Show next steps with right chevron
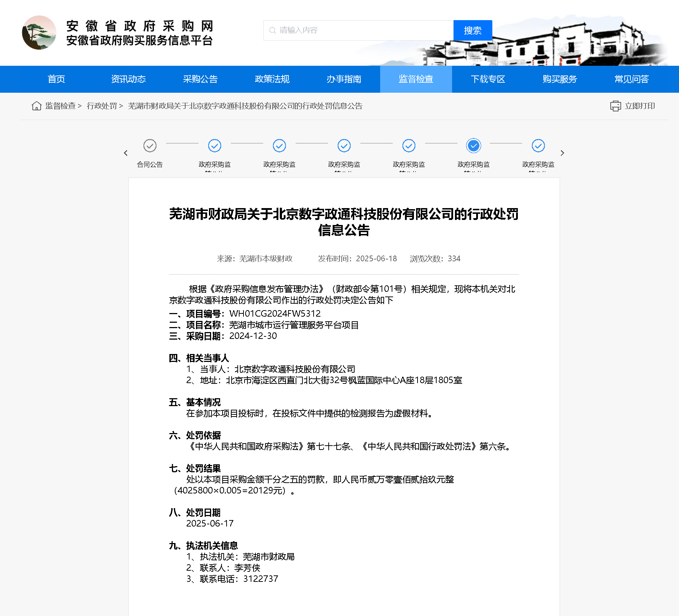Screen dimensions: 679x616 tap(562, 153)
